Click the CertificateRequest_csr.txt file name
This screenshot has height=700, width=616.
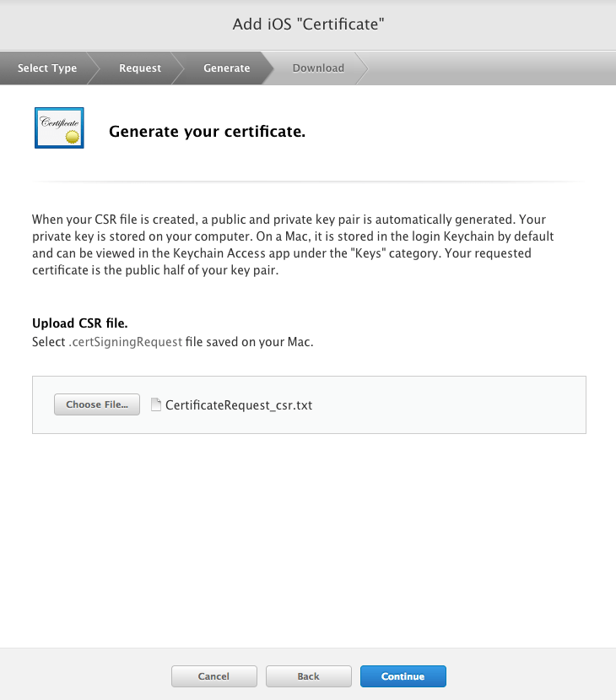pos(239,405)
